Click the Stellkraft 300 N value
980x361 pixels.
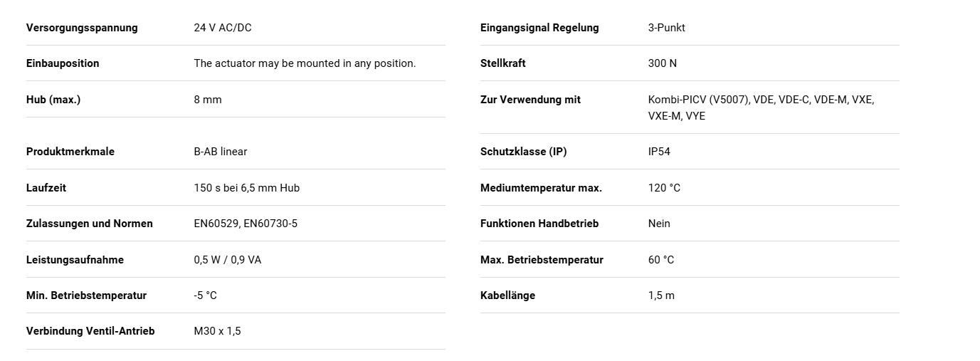[663, 63]
